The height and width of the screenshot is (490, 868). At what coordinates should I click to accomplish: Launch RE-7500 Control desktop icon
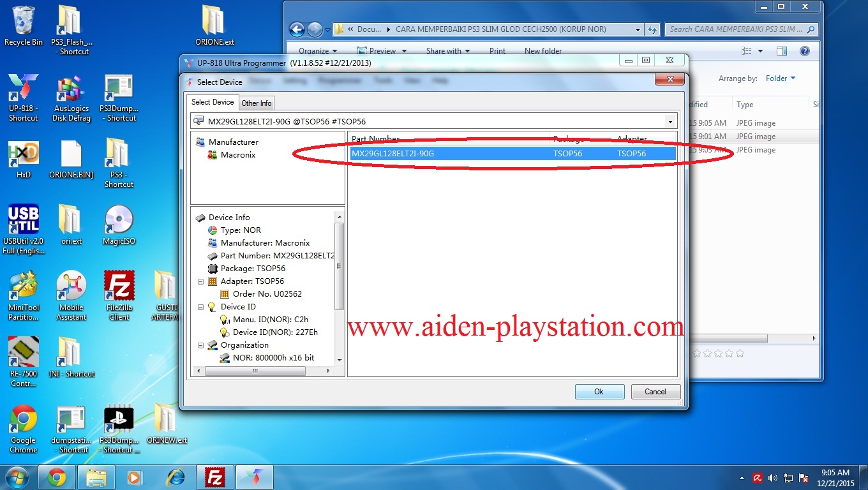[x=24, y=363]
